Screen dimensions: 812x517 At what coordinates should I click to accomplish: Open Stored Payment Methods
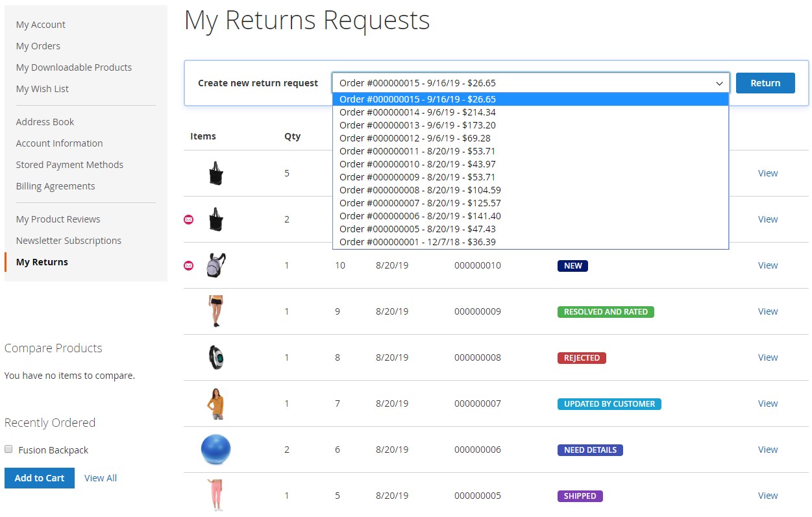tap(69, 165)
